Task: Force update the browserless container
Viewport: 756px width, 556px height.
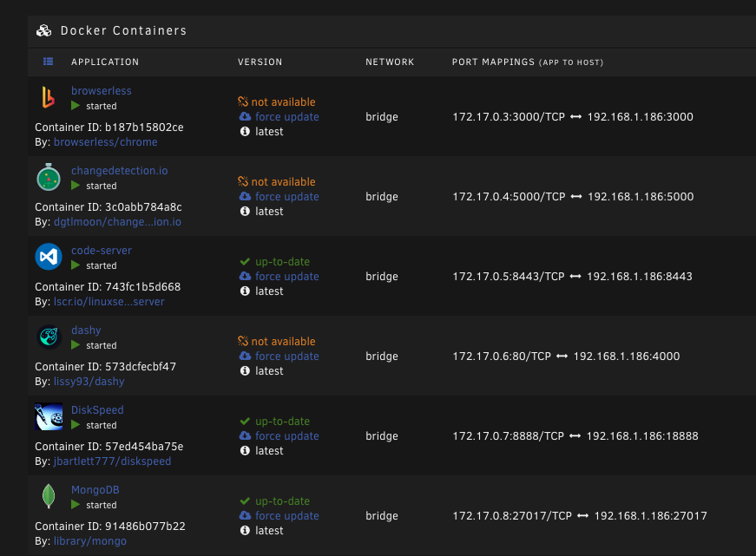Action: pyautogui.click(x=287, y=116)
